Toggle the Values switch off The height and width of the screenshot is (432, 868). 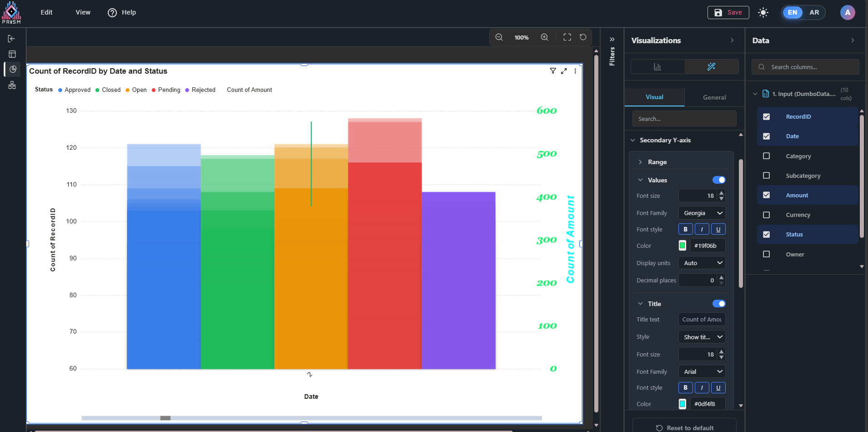tap(718, 180)
